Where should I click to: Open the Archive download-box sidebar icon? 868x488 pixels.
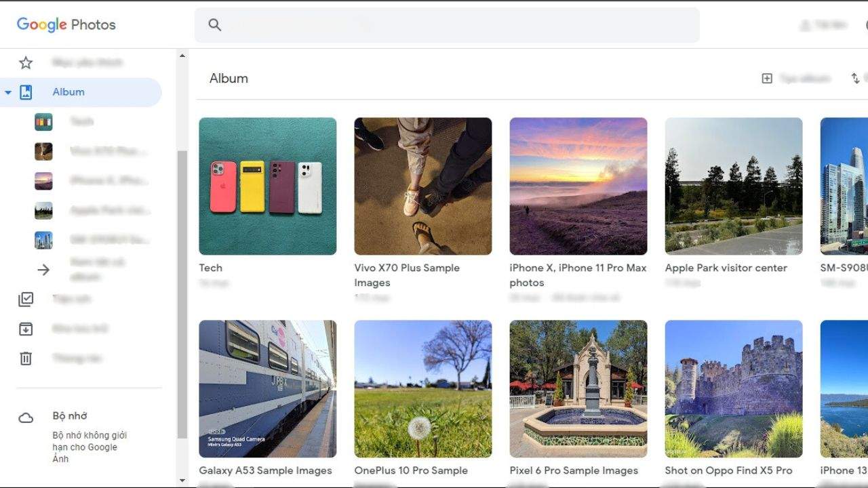click(x=26, y=329)
